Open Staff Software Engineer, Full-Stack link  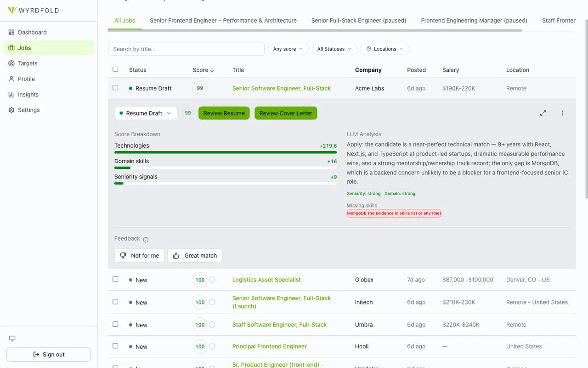[x=279, y=325]
